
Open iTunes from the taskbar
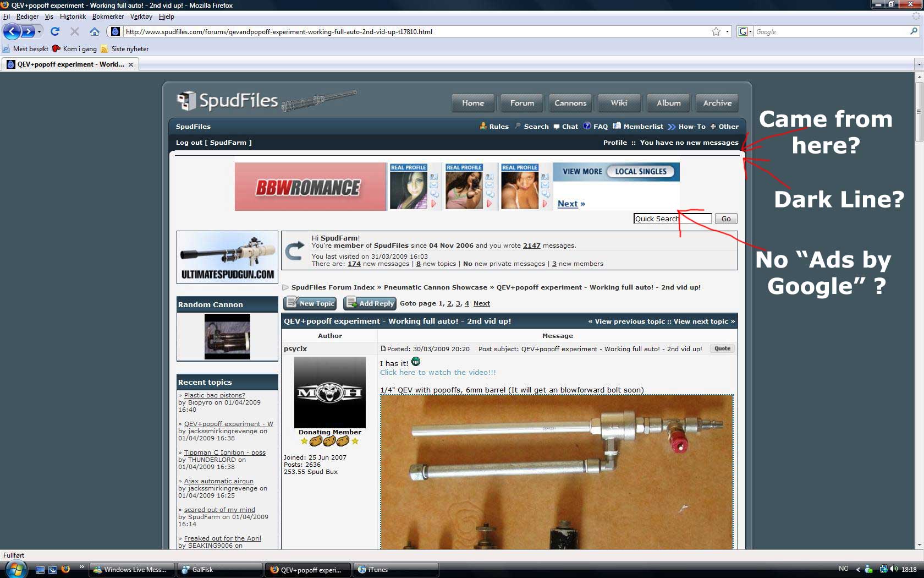click(395, 570)
